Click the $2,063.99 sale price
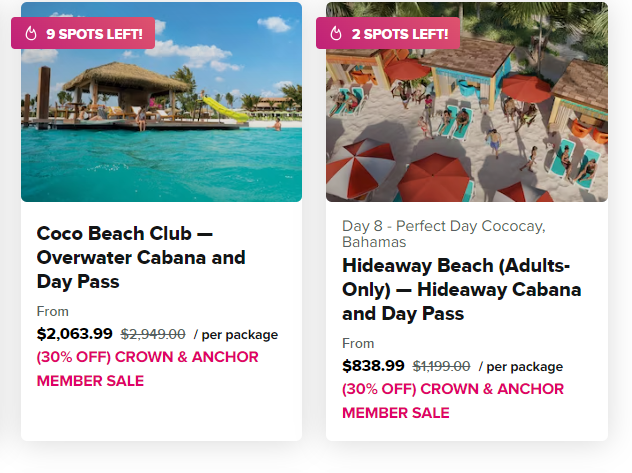The image size is (632, 473). click(75, 334)
